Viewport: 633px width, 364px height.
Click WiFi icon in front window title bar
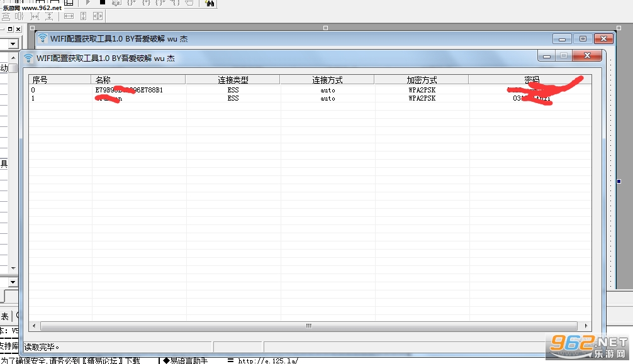(x=28, y=58)
